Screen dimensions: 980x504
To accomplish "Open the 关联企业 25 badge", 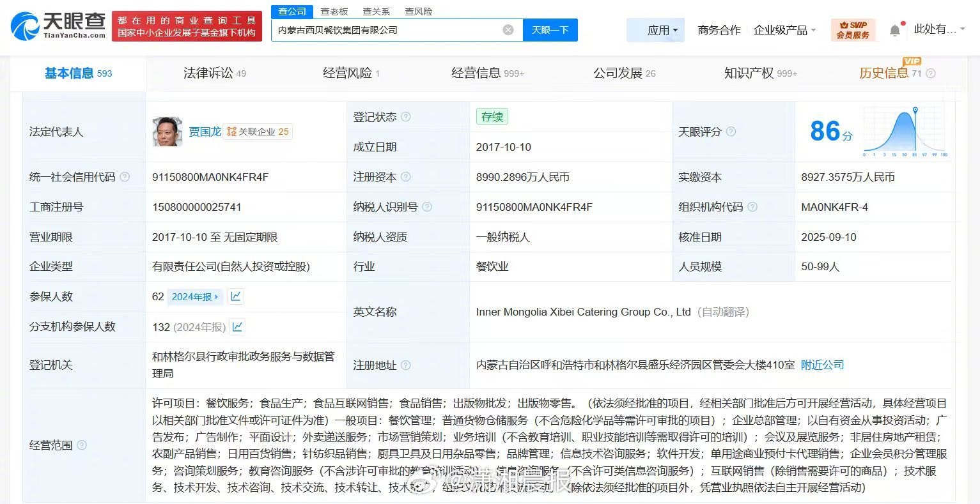I will point(258,132).
